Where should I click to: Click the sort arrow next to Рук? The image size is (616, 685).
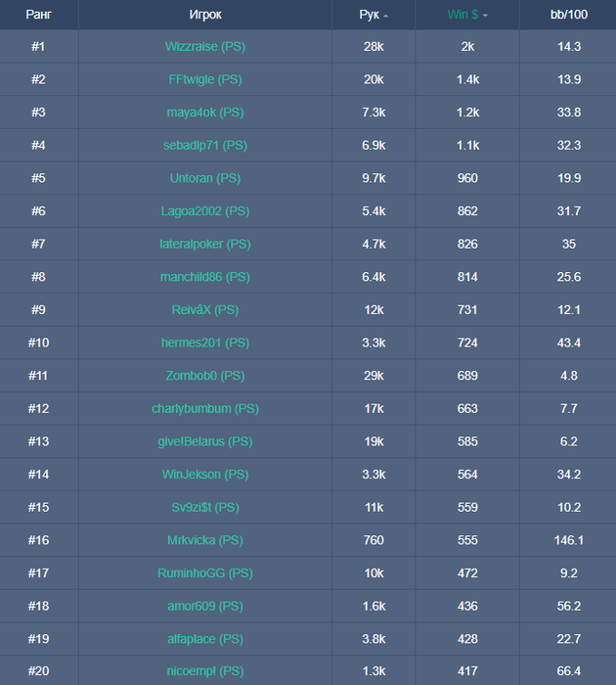click(385, 16)
